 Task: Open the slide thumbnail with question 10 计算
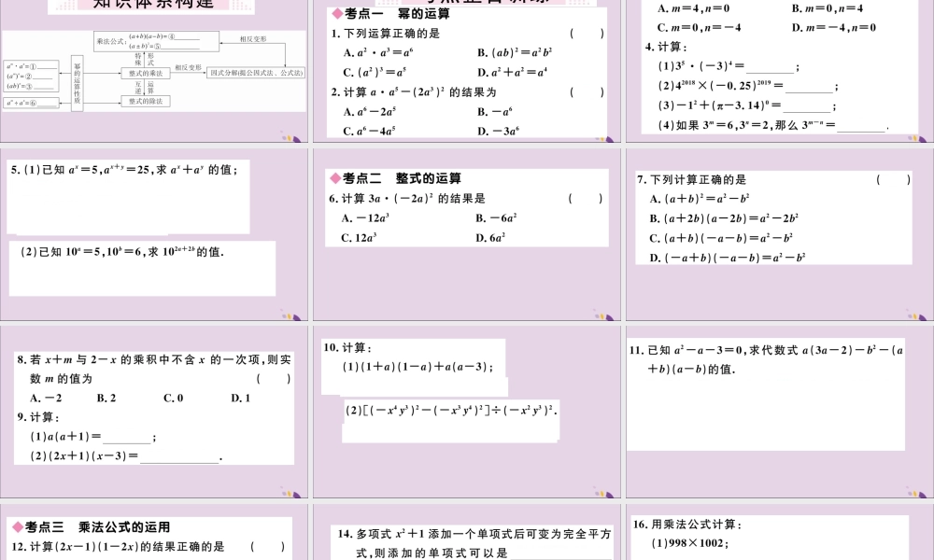point(467,412)
